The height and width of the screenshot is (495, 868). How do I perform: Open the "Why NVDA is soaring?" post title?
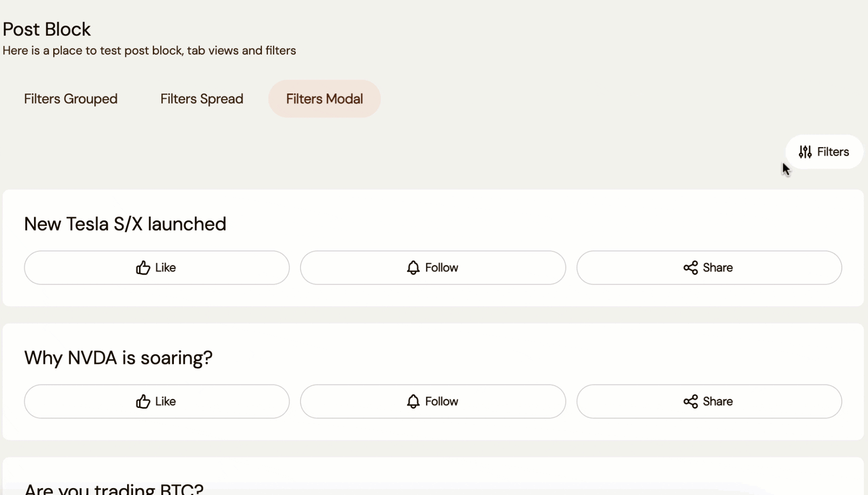pyautogui.click(x=118, y=358)
